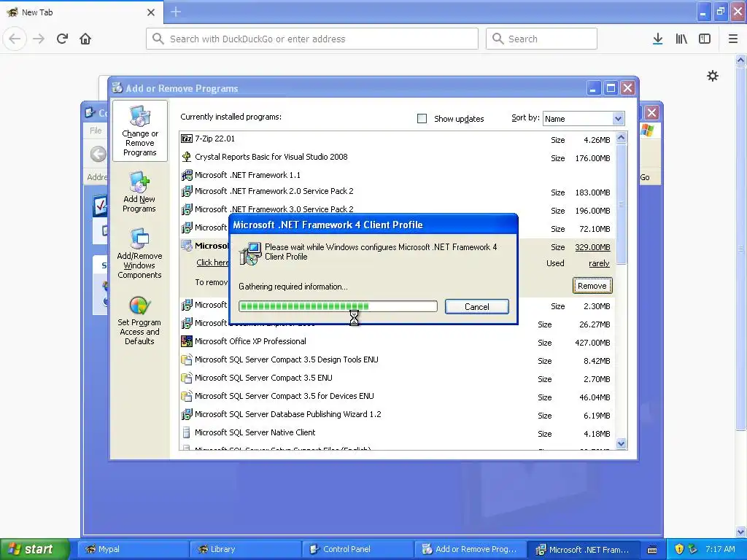Open browser library icon
This screenshot has height=560, width=747.
[681, 39]
